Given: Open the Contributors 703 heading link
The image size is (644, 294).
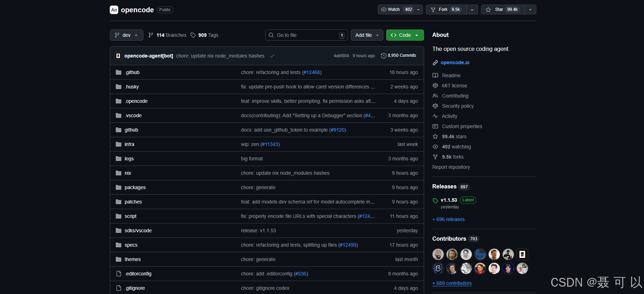Looking at the screenshot, I should [x=455, y=239].
